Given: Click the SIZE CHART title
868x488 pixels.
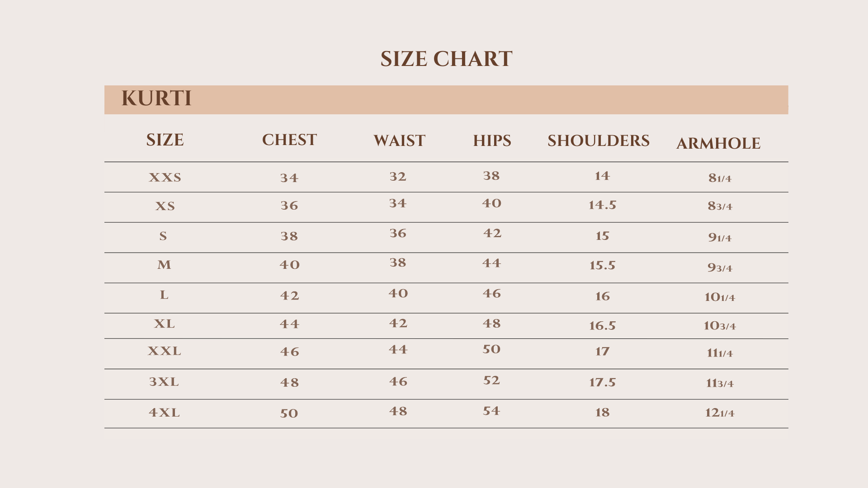Looking at the screenshot, I should 446,59.
